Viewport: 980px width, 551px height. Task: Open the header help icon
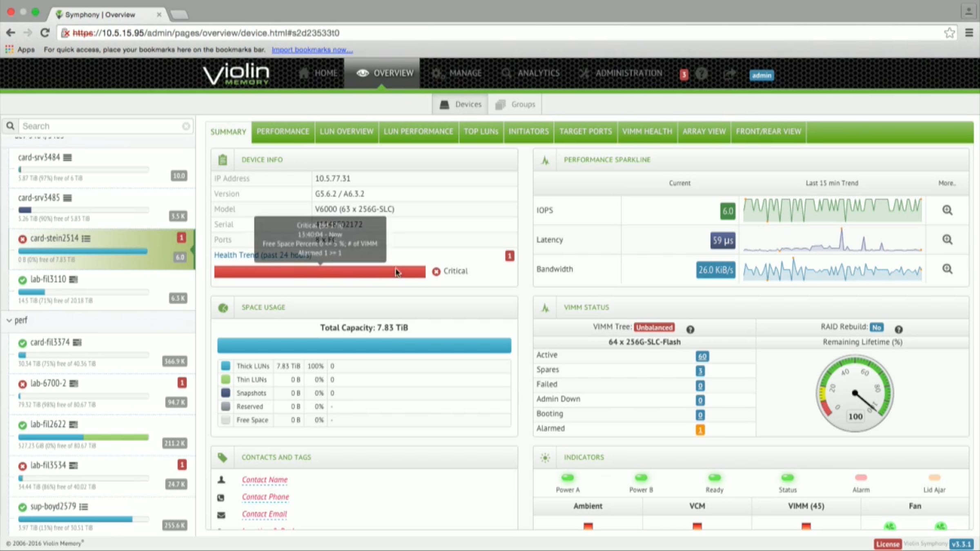[702, 74]
